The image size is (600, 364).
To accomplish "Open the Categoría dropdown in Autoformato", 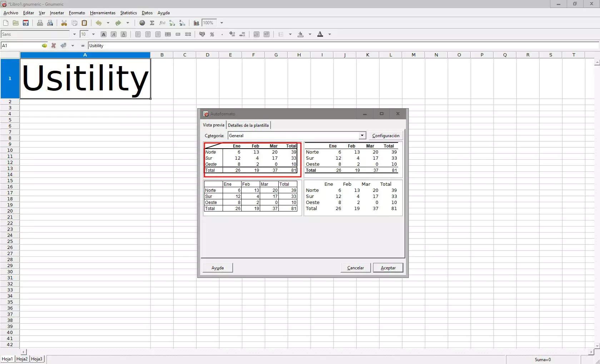I will tap(362, 135).
